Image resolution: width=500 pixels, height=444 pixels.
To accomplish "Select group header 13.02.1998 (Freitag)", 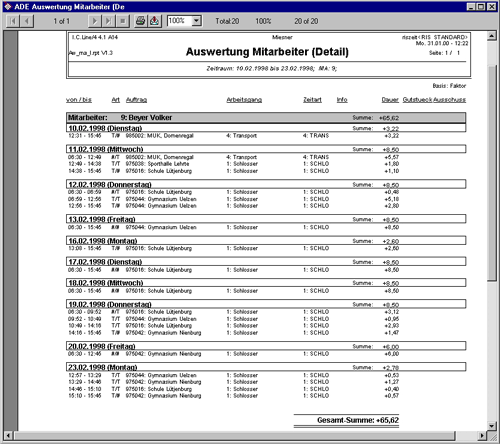I will 266,219.
